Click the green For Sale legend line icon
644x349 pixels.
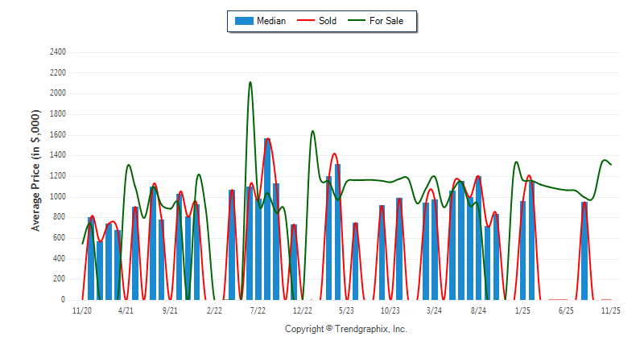click(356, 21)
